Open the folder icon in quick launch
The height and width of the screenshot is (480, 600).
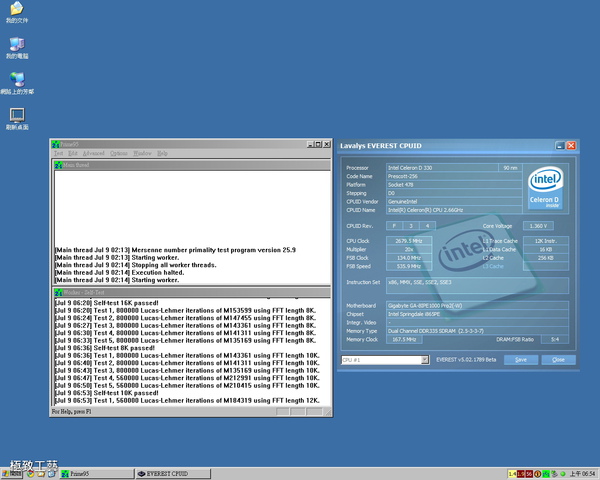tap(41, 474)
